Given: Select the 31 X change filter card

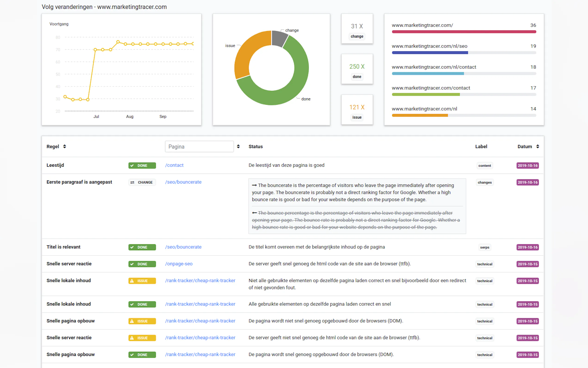Looking at the screenshot, I should [357, 29].
